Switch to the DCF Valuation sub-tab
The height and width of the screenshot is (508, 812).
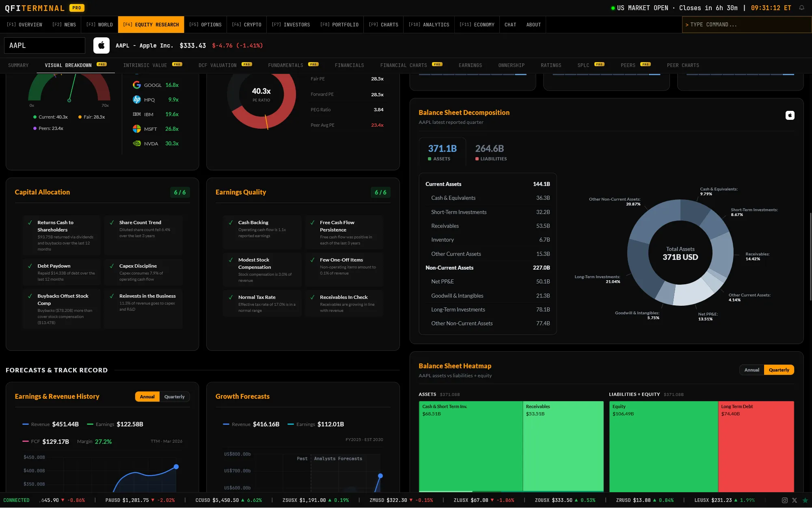click(225, 65)
